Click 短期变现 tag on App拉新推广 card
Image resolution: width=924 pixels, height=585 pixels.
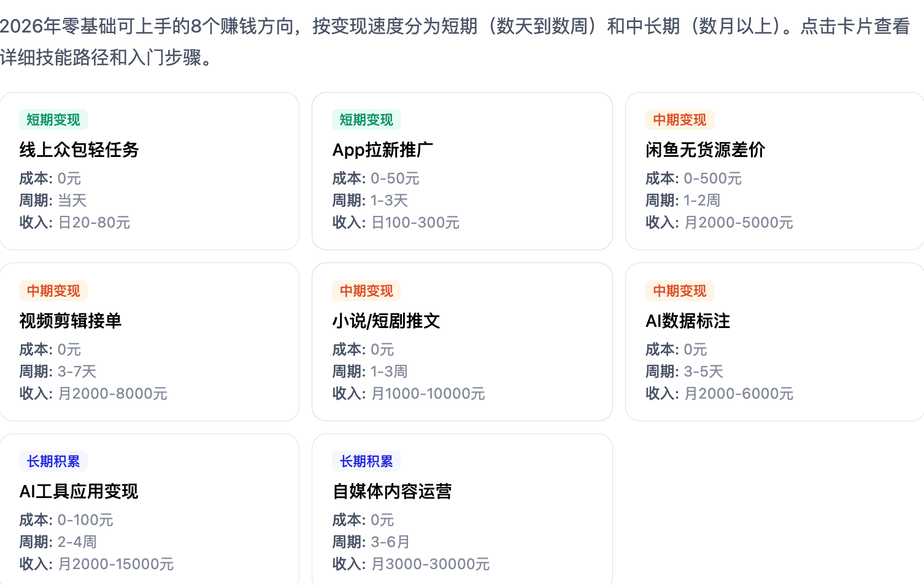pos(366,120)
